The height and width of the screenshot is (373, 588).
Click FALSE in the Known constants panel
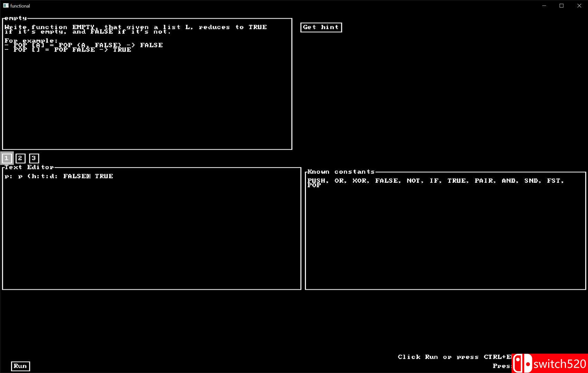pyautogui.click(x=387, y=181)
